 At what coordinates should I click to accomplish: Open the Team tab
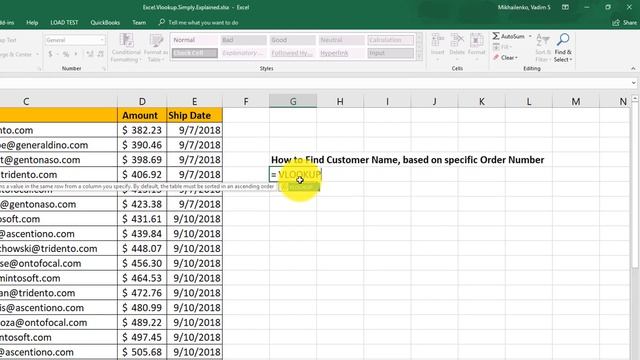pyautogui.click(x=139, y=22)
